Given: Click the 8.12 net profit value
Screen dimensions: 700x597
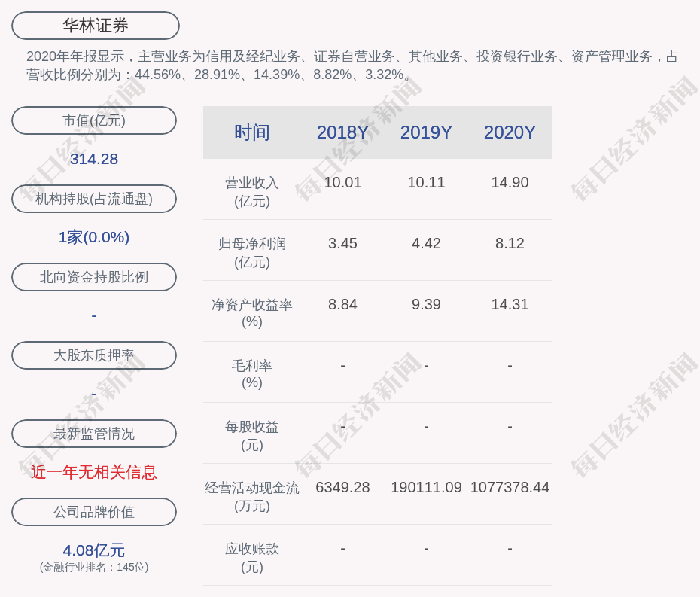Looking at the screenshot, I should click(x=510, y=243).
